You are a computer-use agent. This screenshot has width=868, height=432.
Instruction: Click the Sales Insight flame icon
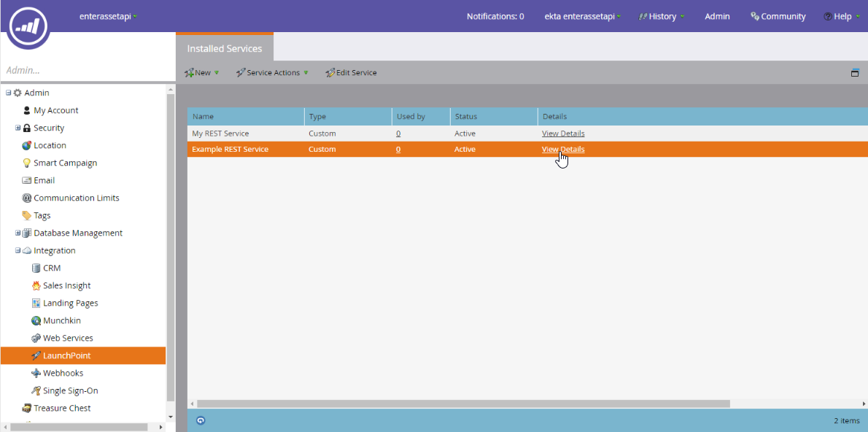pyautogui.click(x=36, y=285)
